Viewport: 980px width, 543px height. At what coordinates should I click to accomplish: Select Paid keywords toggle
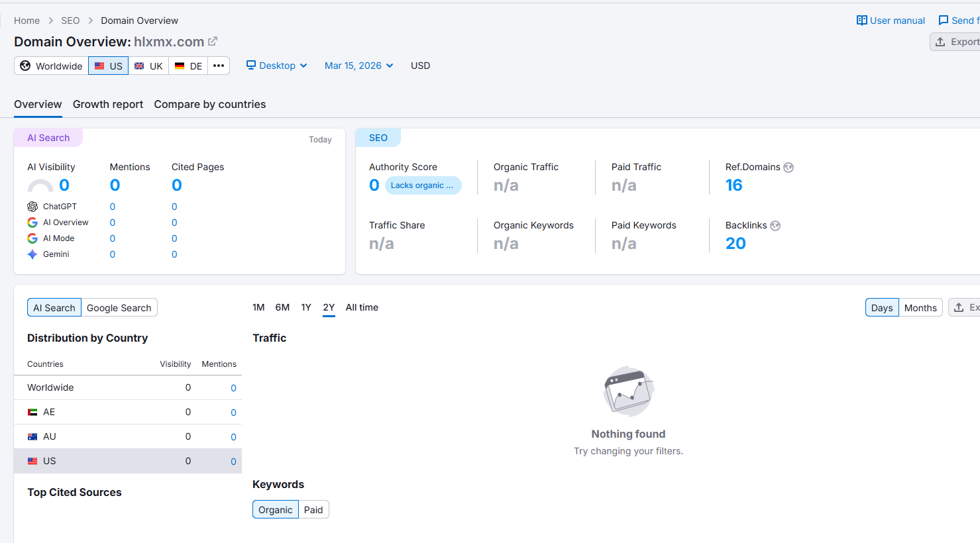[313, 509]
